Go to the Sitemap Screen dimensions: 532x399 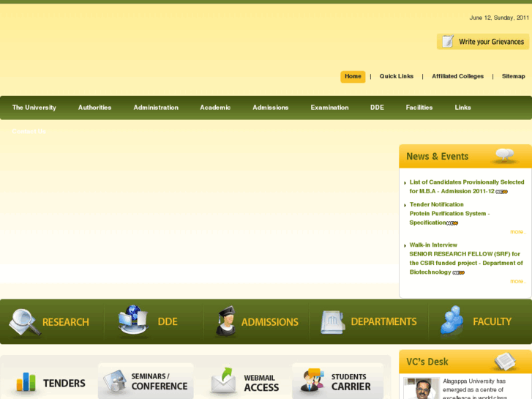coord(513,76)
